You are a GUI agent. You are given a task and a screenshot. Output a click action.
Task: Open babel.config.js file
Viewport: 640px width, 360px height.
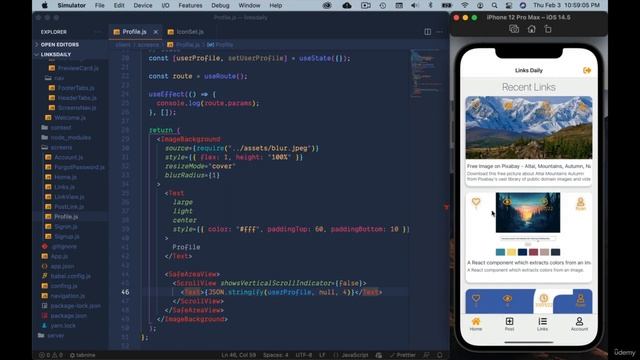pyautogui.click(x=71, y=276)
